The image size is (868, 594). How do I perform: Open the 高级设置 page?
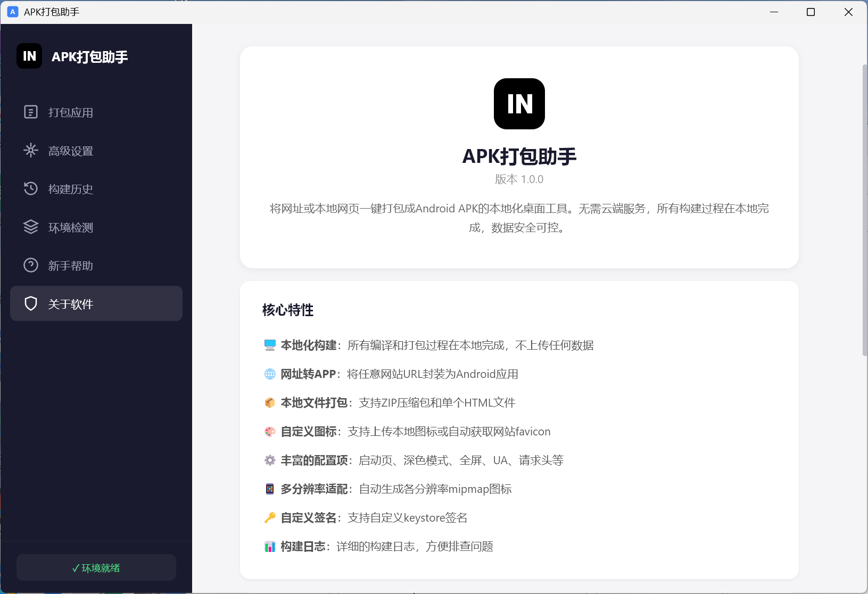pyautogui.click(x=96, y=150)
